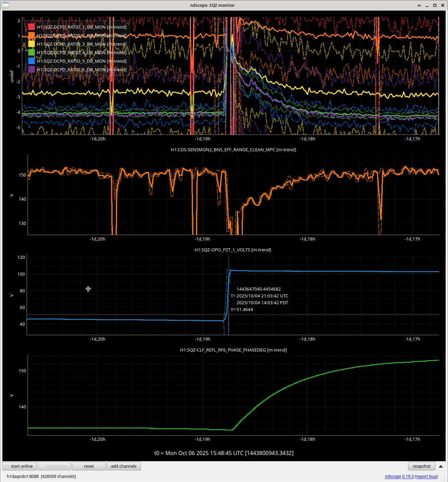The height and width of the screenshot is (482, 448).
Task: Click the SQZ-OPO_PZT_1_VOLTS plot title
Action: 233,250
